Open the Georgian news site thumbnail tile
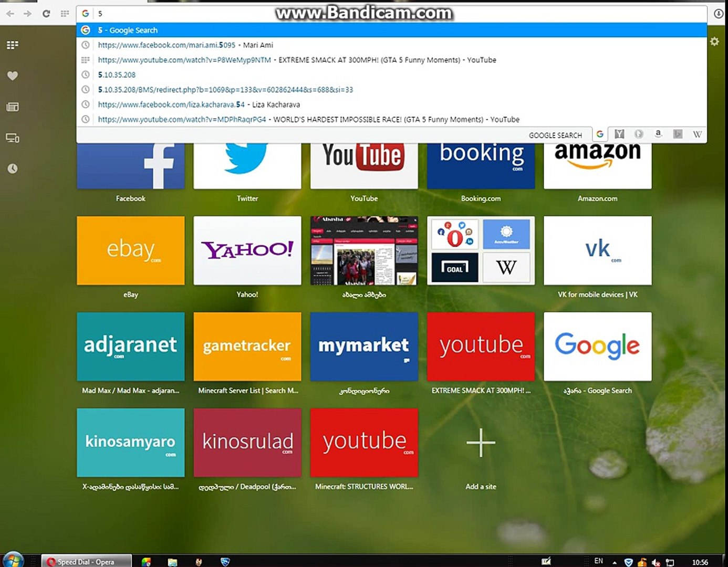This screenshot has height=567, width=728. (364, 250)
